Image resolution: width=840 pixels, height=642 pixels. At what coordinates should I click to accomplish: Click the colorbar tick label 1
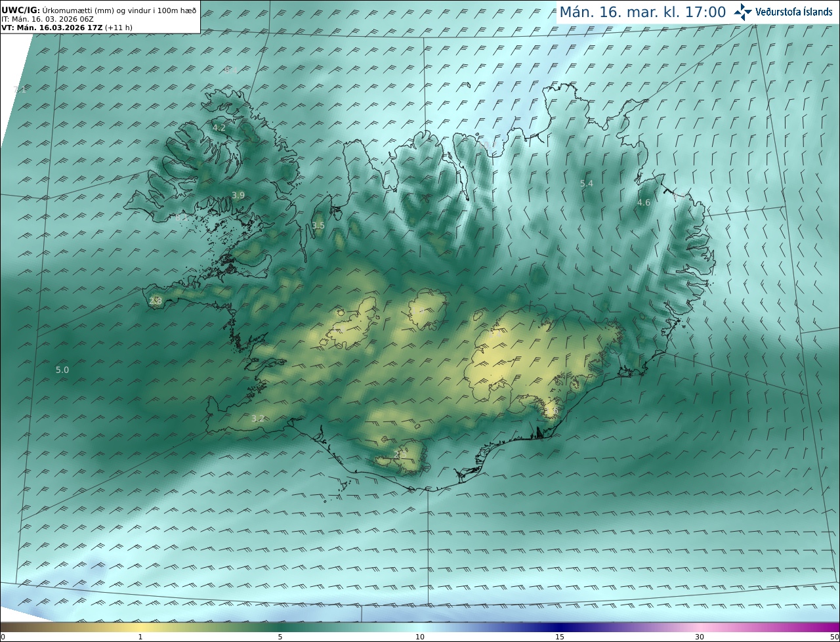(x=140, y=637)
